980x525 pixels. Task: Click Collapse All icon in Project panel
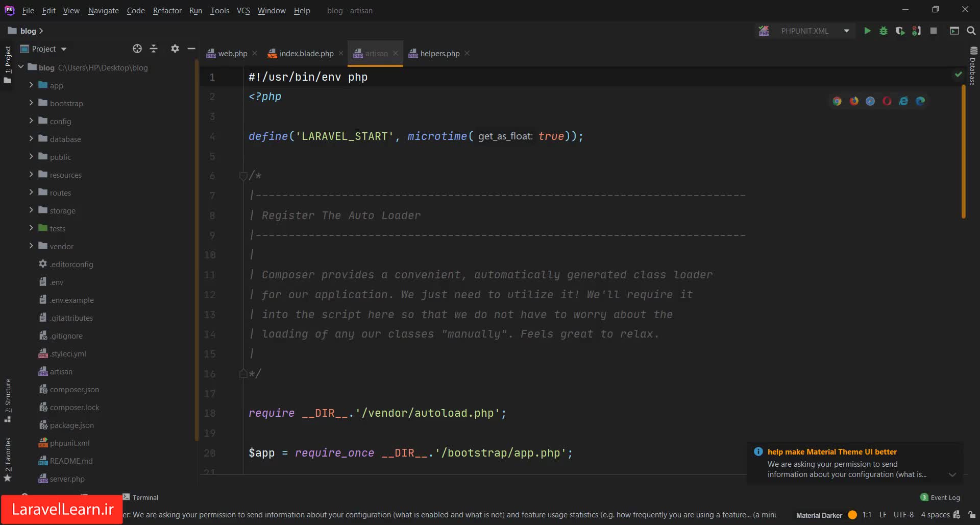154,49
